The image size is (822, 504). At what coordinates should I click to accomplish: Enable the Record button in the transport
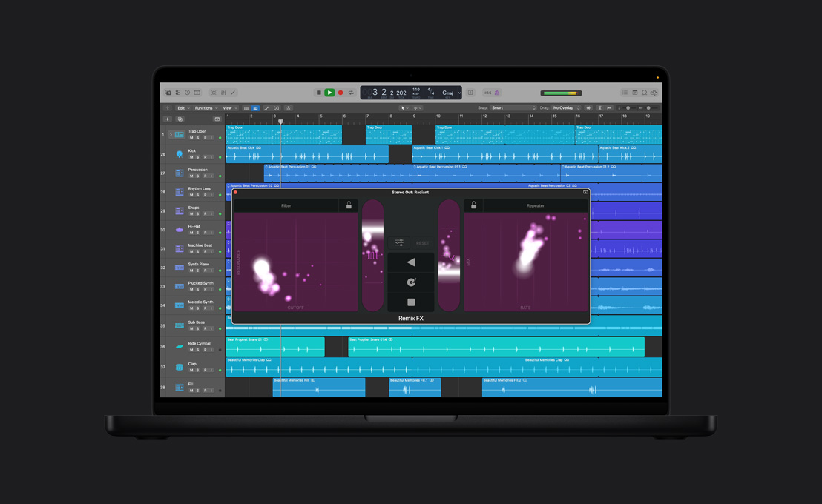tap(341, 92)
